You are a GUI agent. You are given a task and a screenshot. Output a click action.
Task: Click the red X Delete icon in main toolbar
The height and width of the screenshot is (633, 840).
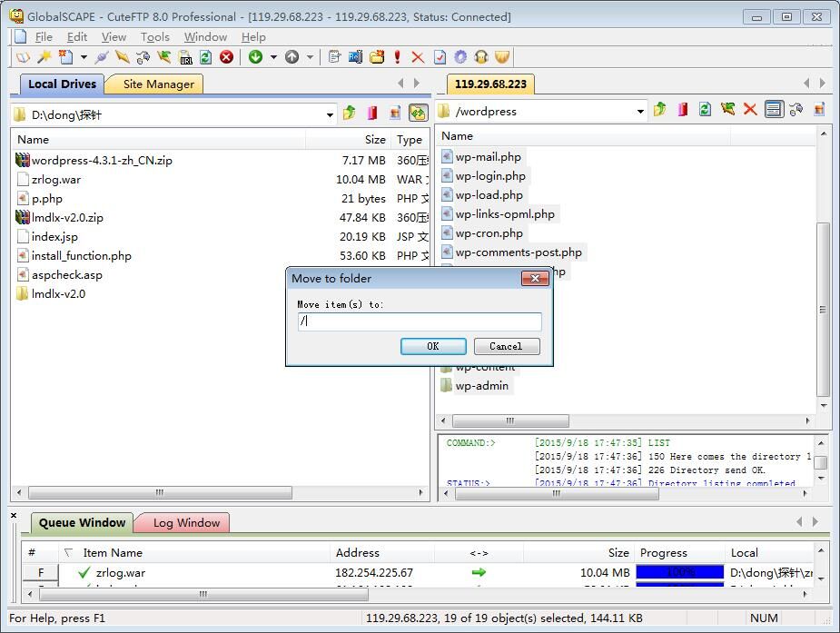tap(418, 57)
